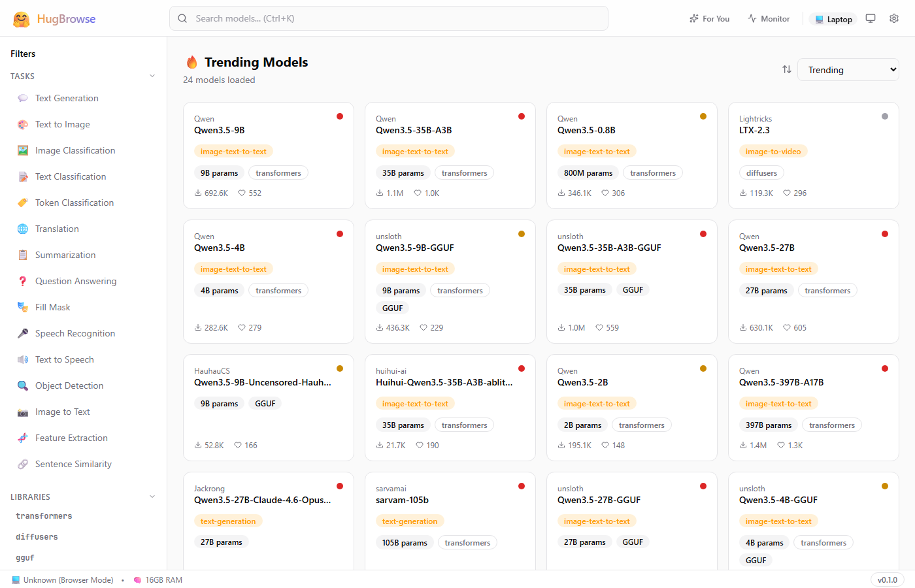The width and height of the screenshot is (915, 588).
Task: Click the Translation globe icon
Action: 23,229
